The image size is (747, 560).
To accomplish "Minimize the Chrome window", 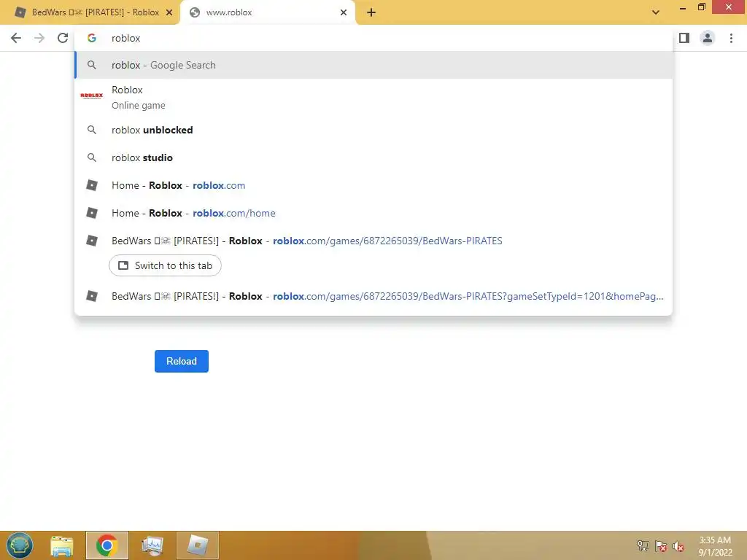I will 683,7.
